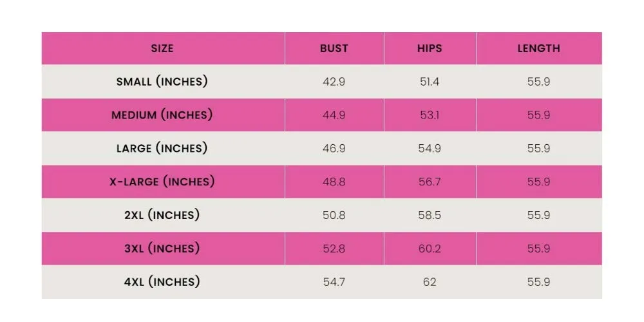This screenshot has height=322, width=644.
Task: Click the Medium hips value 53.1
Action: click(430, 115)
